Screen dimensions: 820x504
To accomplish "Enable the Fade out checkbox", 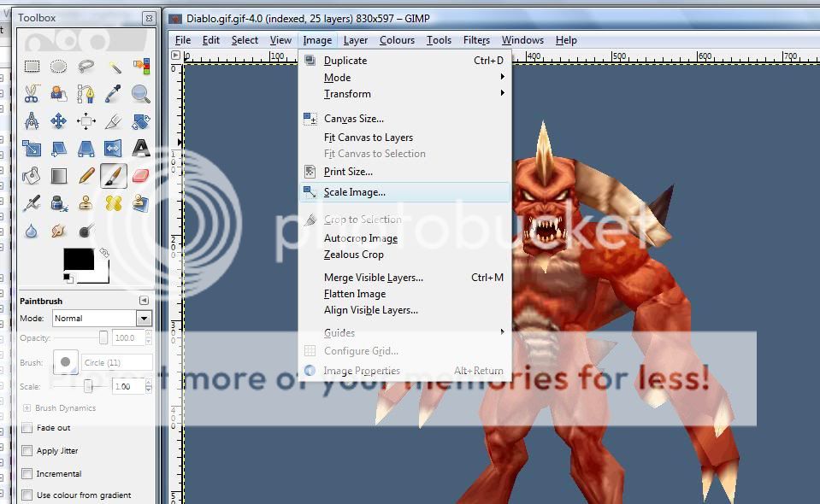I will tap(27, 428).
